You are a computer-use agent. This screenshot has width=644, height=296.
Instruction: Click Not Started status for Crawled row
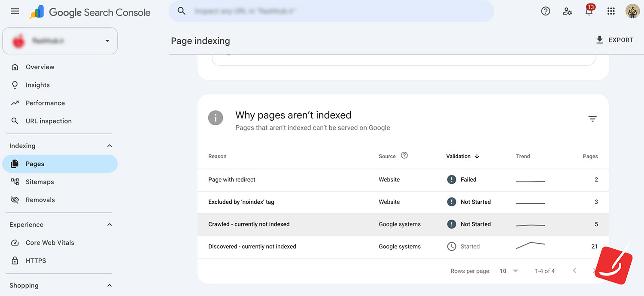476,224
